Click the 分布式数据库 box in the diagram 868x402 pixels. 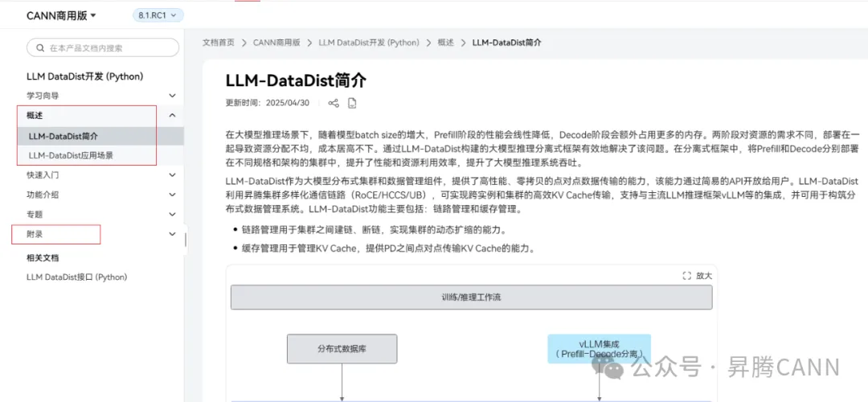pyautogui.click(x=342, y=349)
